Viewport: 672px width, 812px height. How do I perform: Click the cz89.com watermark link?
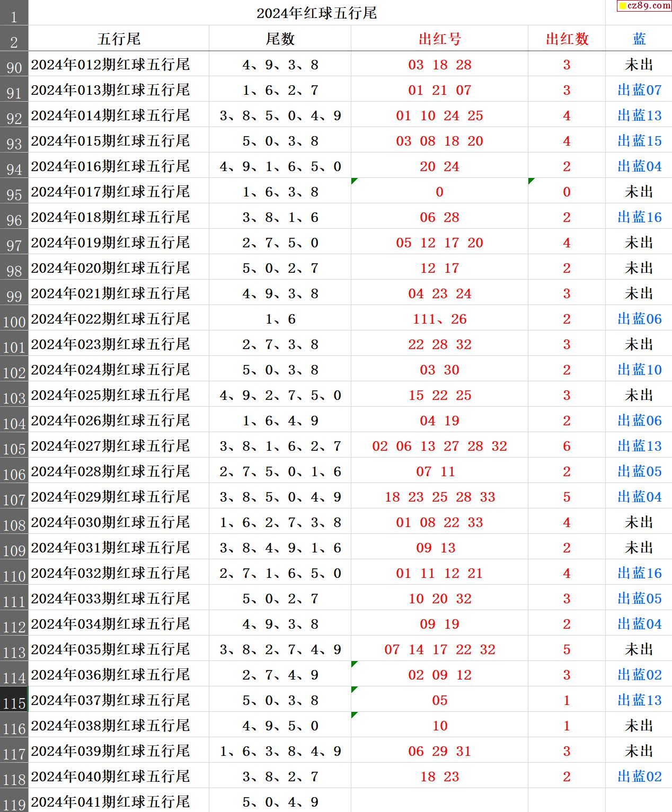[x=644, y=6]
